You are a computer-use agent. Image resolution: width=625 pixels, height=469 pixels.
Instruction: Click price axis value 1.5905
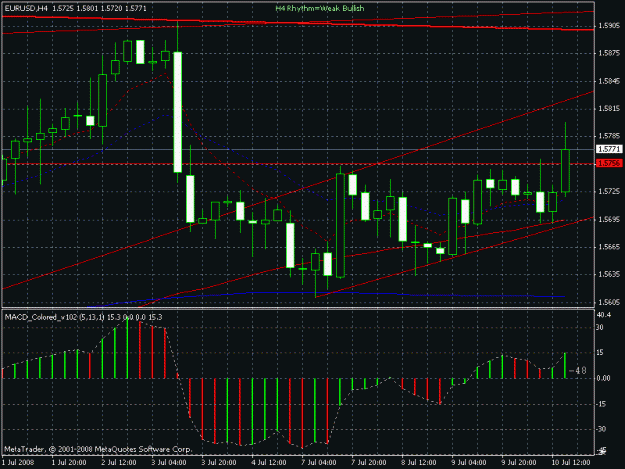[x=609, y=26]
